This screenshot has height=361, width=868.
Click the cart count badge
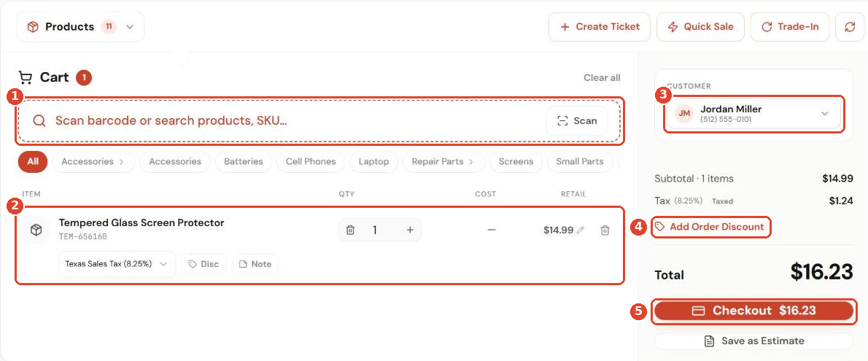[x=84, y=78]
